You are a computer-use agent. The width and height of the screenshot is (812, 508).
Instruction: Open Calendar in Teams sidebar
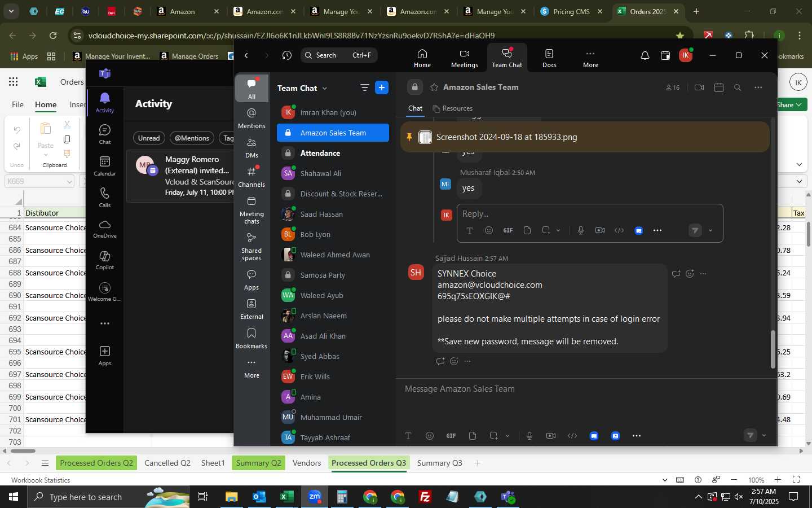[x=105, y=166]
